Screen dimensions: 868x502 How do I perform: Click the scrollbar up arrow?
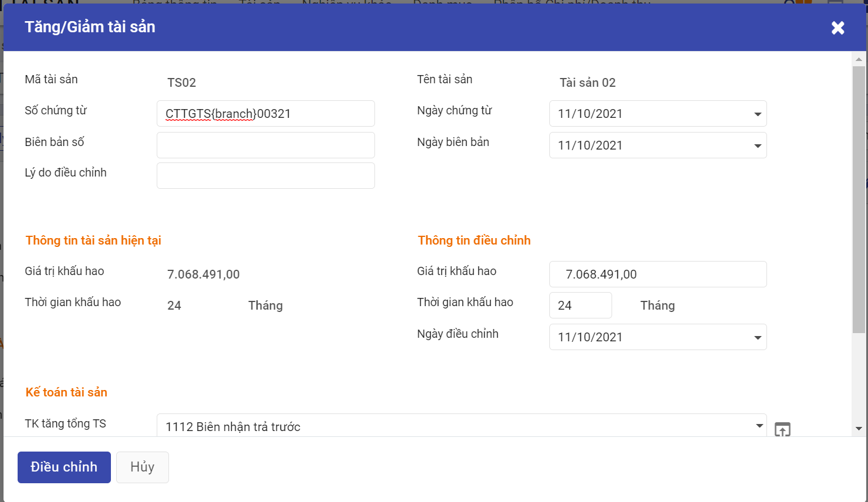coord(859,59)
